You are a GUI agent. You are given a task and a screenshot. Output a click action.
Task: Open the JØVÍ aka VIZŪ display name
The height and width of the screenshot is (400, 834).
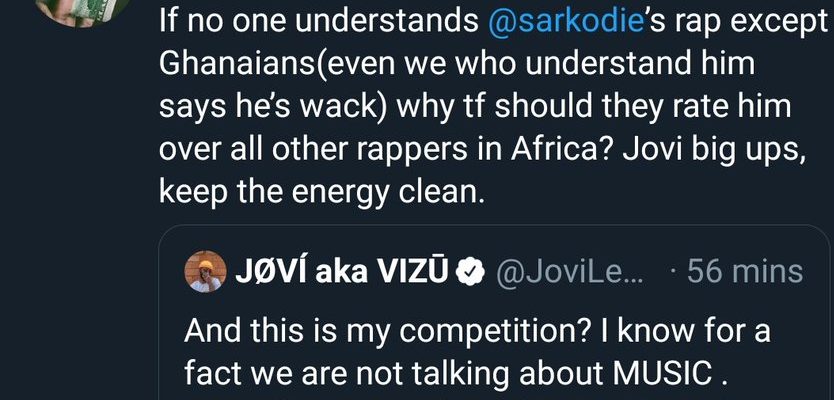click(342, 272)
